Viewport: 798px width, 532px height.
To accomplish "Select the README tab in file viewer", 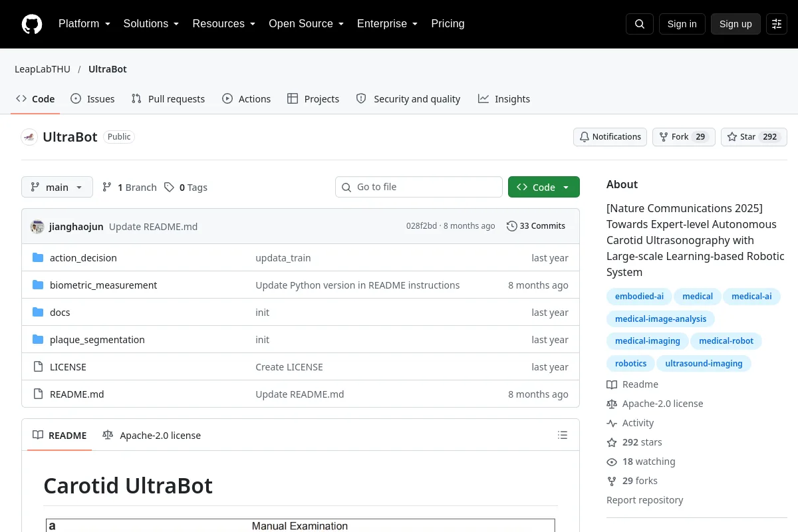I will [60, 436].
